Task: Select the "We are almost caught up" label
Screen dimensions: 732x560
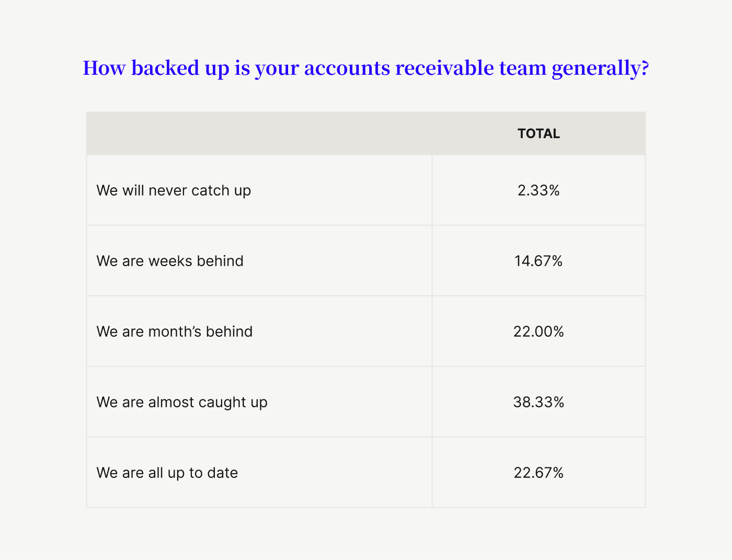Action: click(x=182, y=402)
